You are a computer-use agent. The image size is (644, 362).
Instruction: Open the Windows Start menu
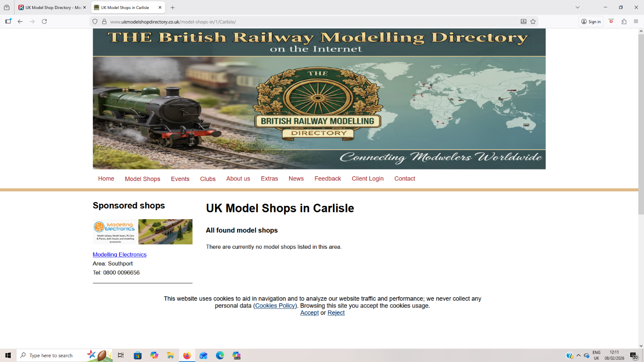[x=8, y=356]
